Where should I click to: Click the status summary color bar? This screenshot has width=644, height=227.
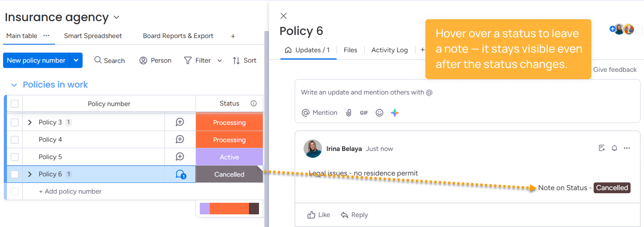[229, 208]
